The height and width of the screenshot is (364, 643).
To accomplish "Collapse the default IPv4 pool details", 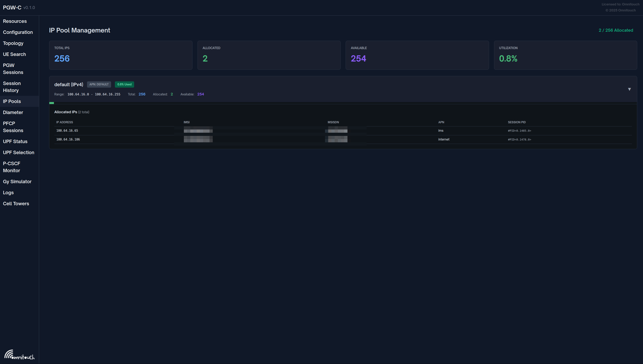I will coord(630,89).
